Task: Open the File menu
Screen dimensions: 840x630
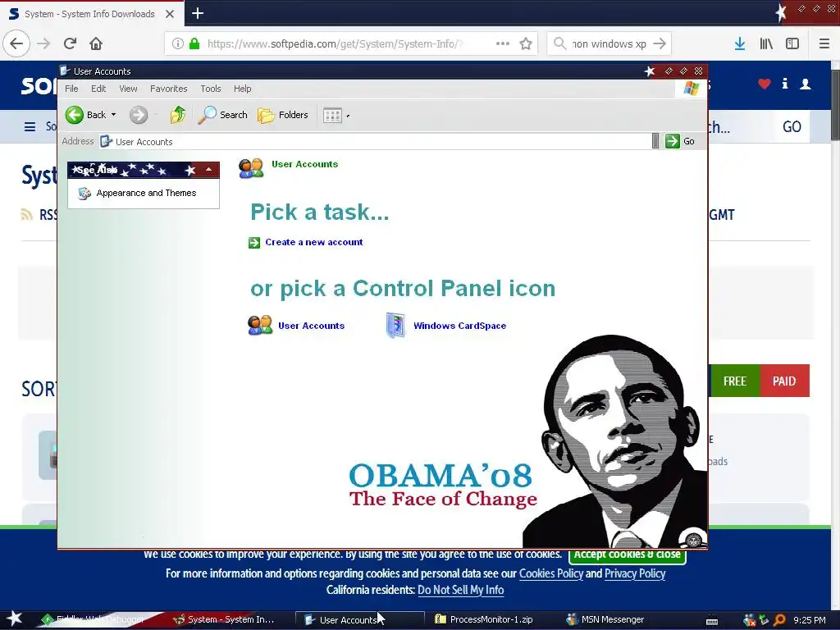Action: coord(71,89)
